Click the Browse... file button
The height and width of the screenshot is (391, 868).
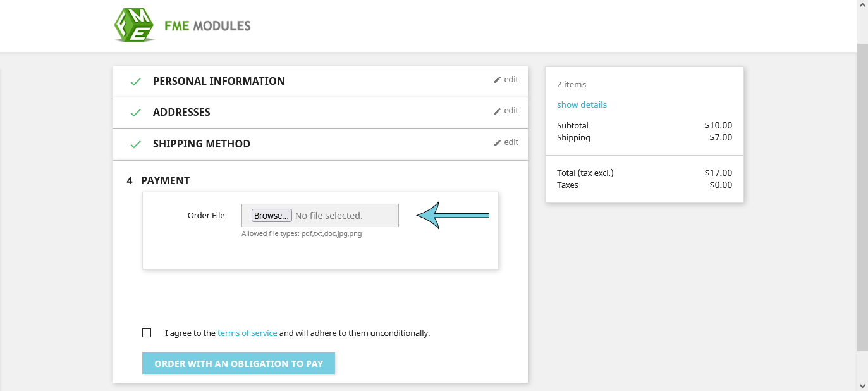tap(271, 215)
